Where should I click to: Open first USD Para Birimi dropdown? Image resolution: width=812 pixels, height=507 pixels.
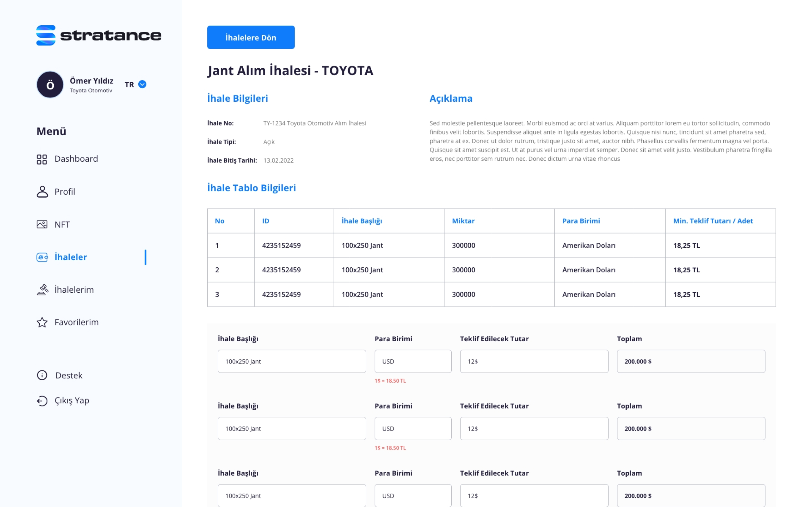pyautogui.click(x=413, y=362)
